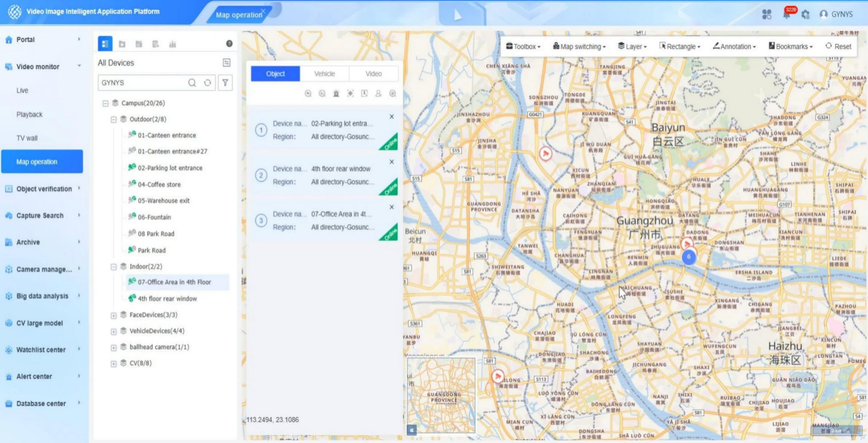Open the device filter funnel

tap(225, 83)
